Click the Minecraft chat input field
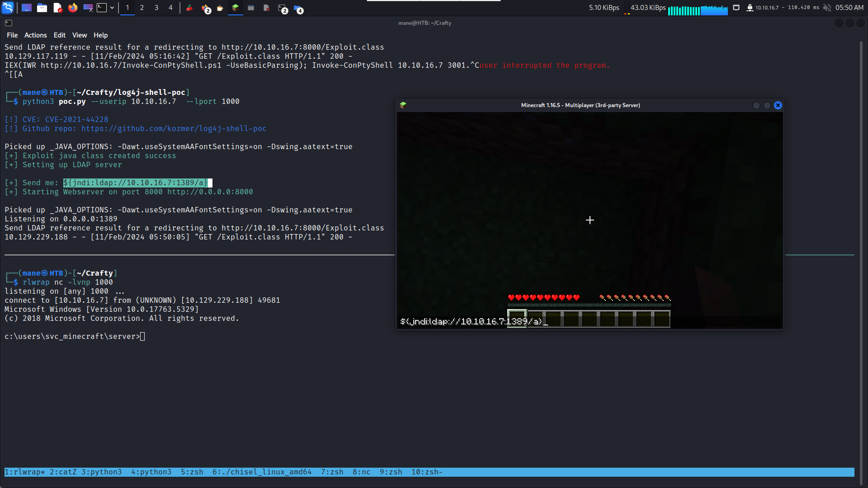The image size is (868, 488). tap(590, 321)
